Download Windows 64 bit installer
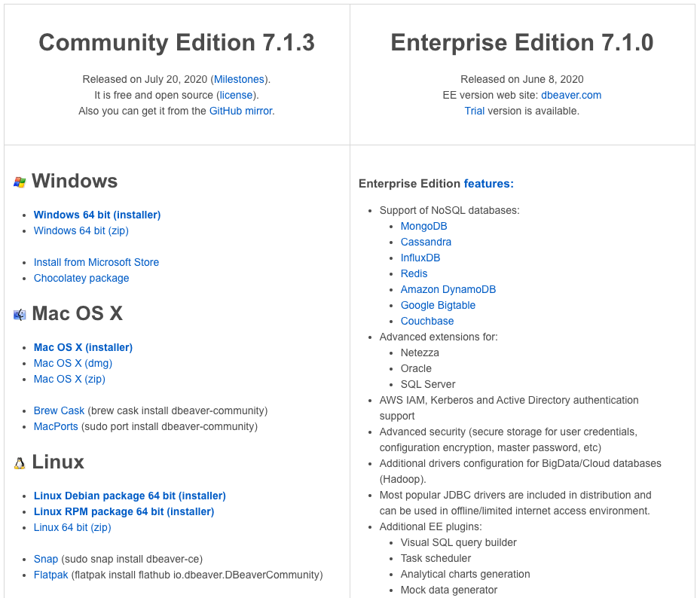 pos(97,215)
